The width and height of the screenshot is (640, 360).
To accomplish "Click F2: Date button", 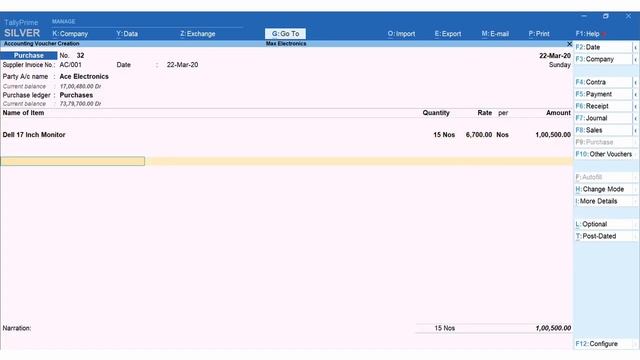I will [x=603, y=47].
